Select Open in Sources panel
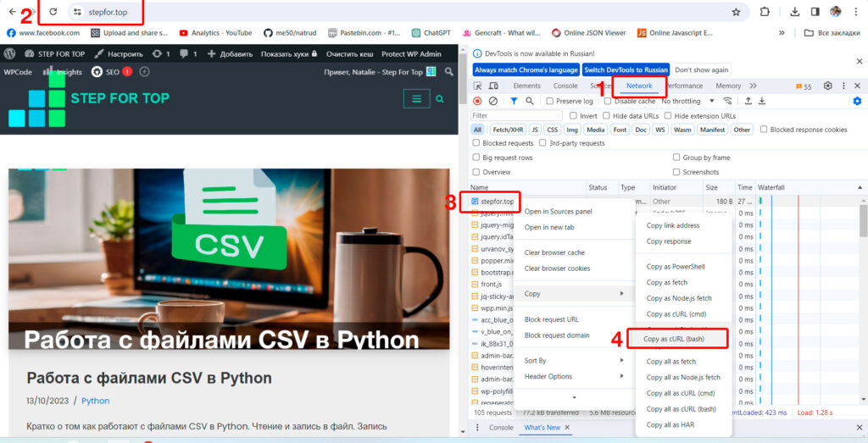 (558, 211)
